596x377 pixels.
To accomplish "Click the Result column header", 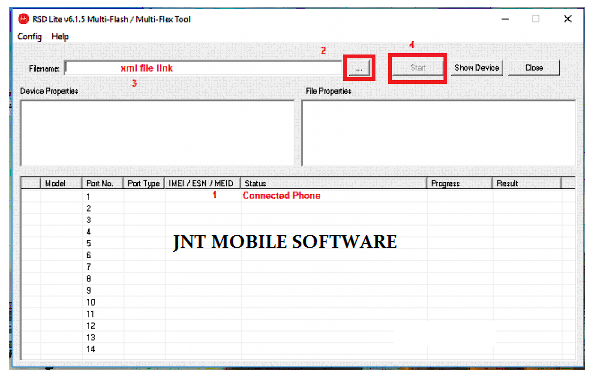I will tap(526, 183).
